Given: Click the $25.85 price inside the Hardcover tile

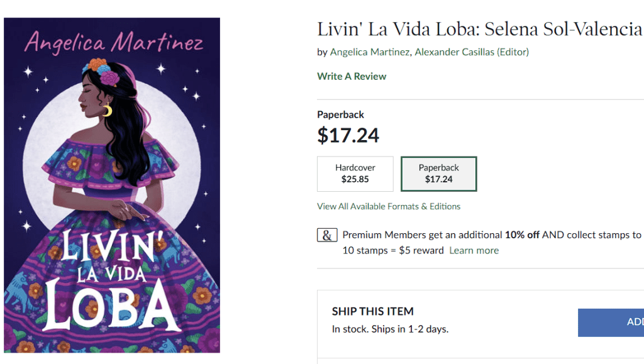Looking at the screenshot, I should [x=355, y=180].
